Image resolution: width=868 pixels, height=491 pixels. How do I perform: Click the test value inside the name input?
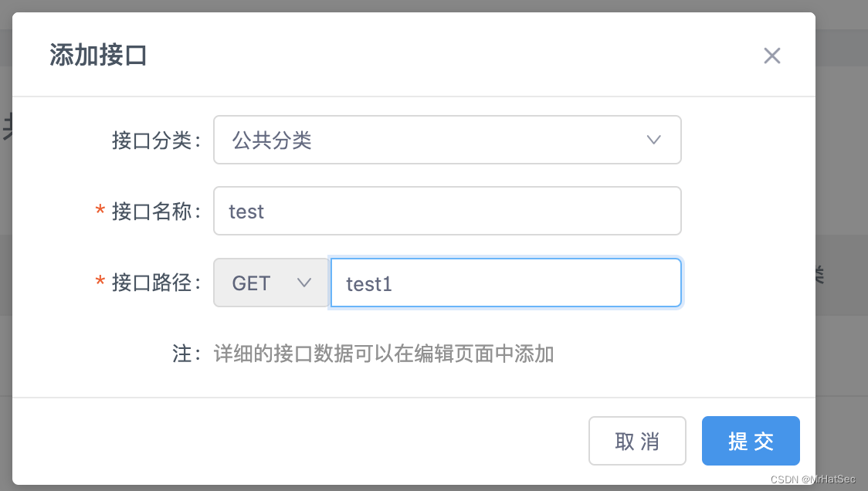246,211
